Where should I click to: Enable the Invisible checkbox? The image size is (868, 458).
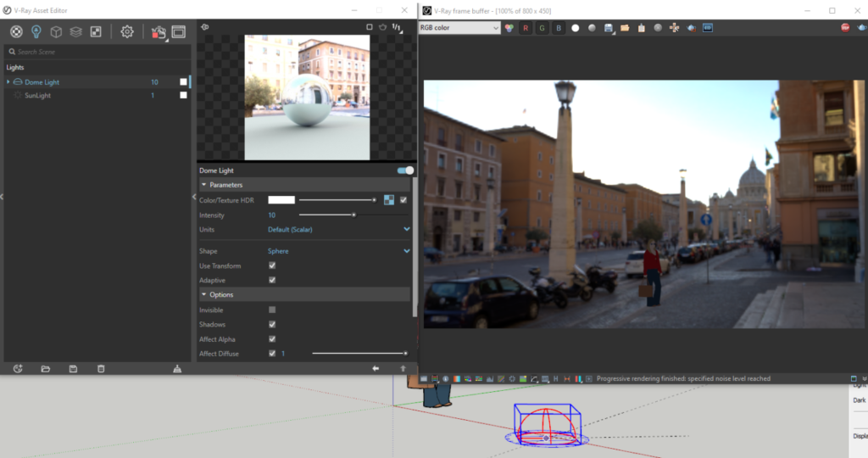272,310
